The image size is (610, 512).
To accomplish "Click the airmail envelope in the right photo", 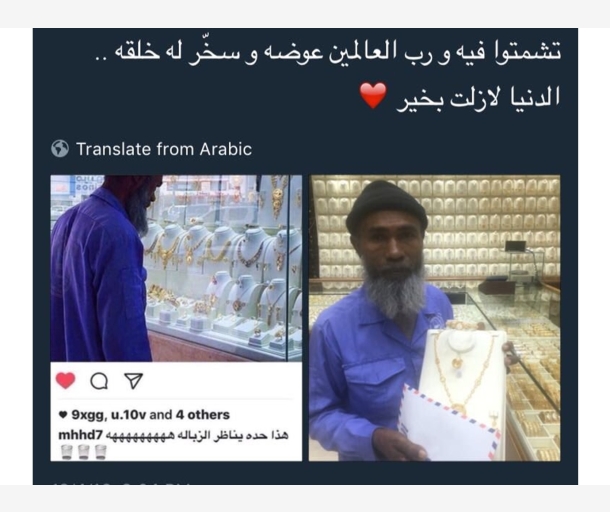I will (449, 423).
